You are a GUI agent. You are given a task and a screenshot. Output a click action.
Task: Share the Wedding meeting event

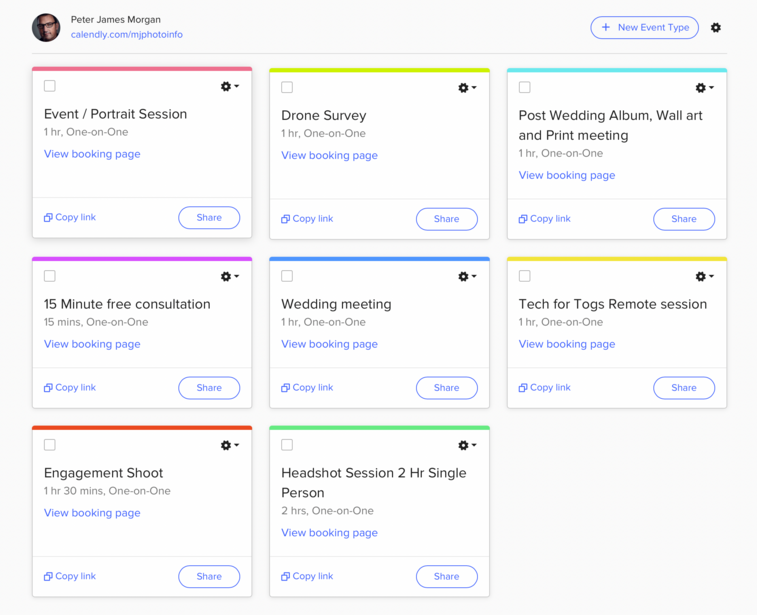click(447, 388)
